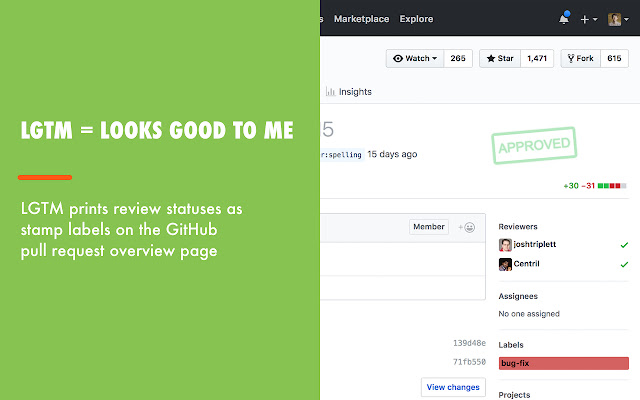Viewport: 640px width, 400px height.
Task: Click the +30 −31 diff stats
Action: click(579, 186)
